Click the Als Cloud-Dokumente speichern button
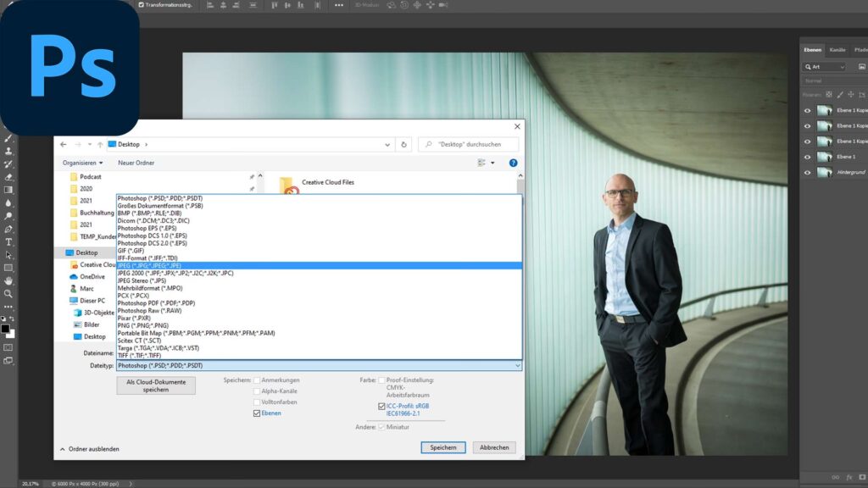This screenshot has width=868, height=488. click(156, 385)
